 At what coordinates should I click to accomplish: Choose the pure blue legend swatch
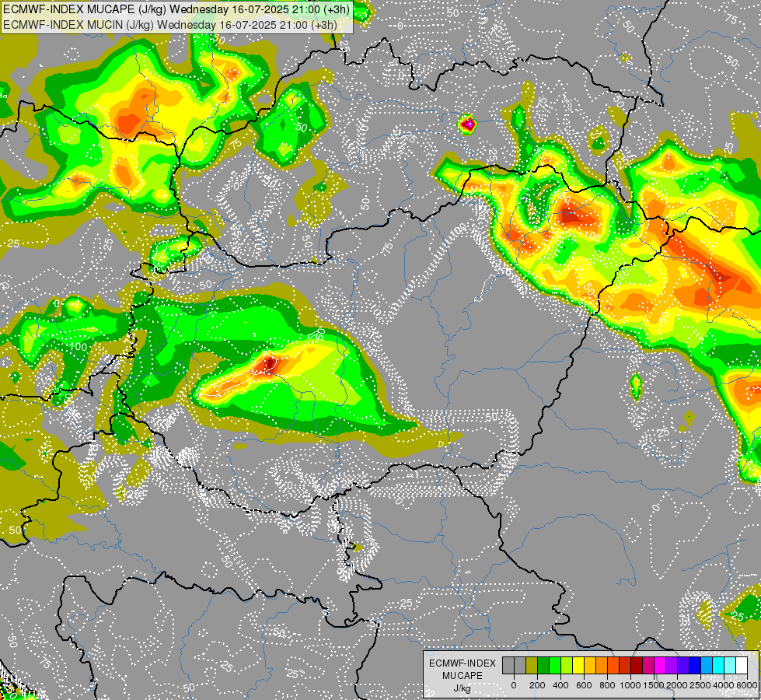[696, 665]
